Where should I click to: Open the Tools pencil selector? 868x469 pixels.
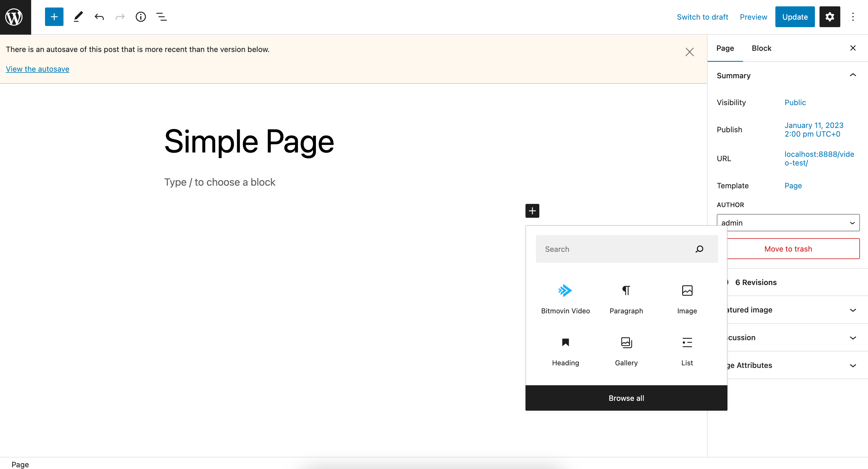[x=78, y=17]
